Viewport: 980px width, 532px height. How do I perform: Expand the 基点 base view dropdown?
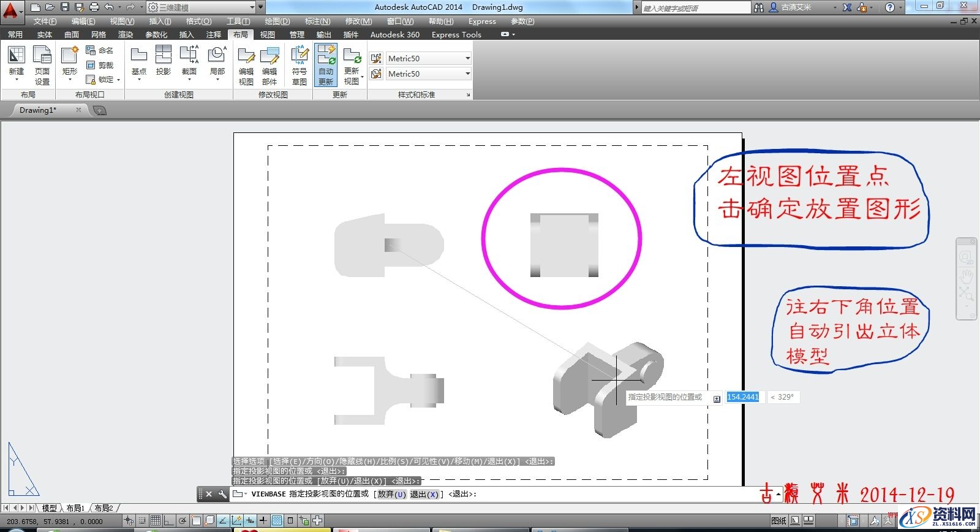click(139, 80)
